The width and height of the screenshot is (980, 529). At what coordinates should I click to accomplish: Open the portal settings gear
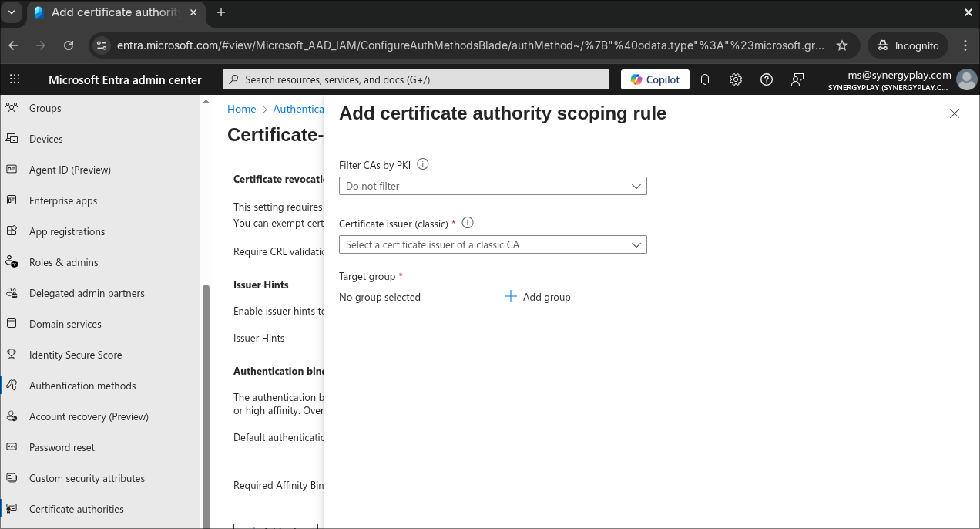tap(736, 79)
